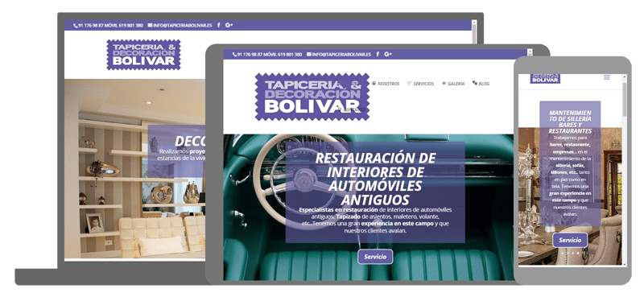Viewport: 644px width, 297px height.
Task: Click envelope icon in tablet top bar
Action: (309, 54)
